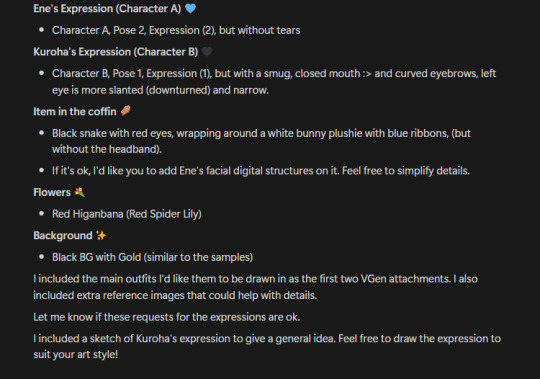Image resolution: width=540 pixels, height=379 pixels.
Task: Click the Black snake with red eyes line
Action: [261, 141]
